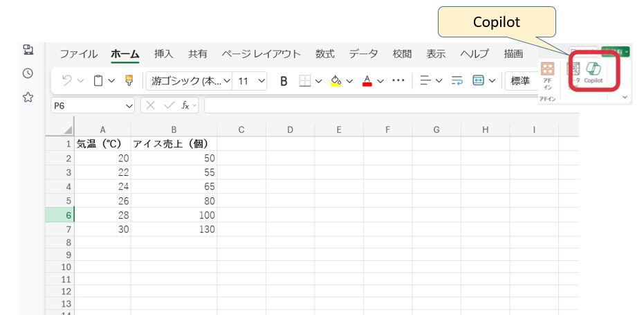644x315 pixels.
Task: Select cell アイス売上（個）
Action: (x=174, y=144)
